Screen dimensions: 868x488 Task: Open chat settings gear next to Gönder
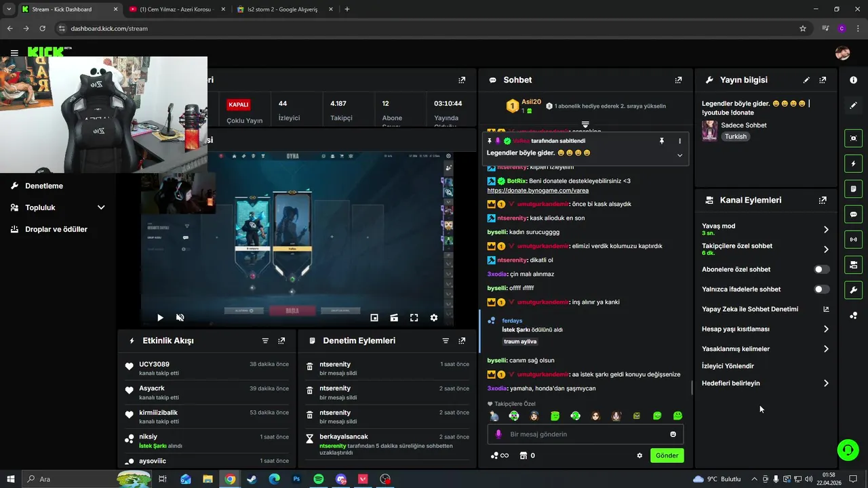(639, 455)
